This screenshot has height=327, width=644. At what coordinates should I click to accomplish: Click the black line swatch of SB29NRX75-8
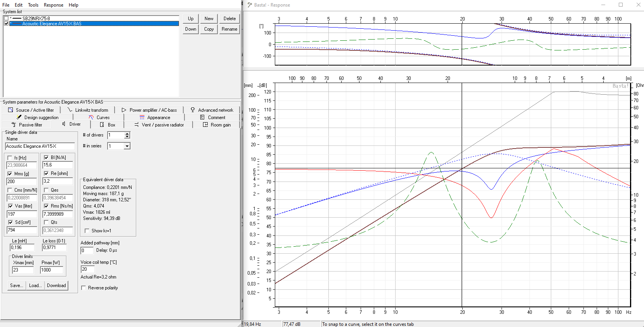17,18
